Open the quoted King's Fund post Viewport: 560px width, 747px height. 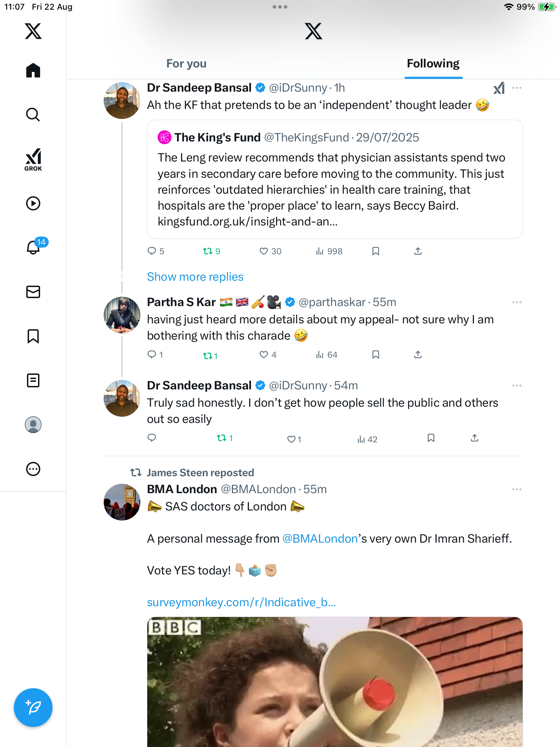[x=335, y=179]
